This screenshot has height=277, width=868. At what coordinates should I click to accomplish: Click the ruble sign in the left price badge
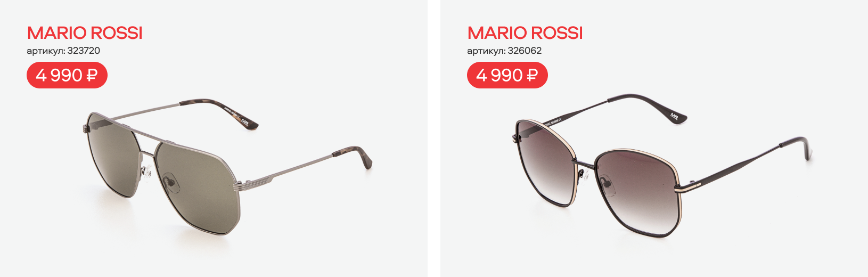92,75
